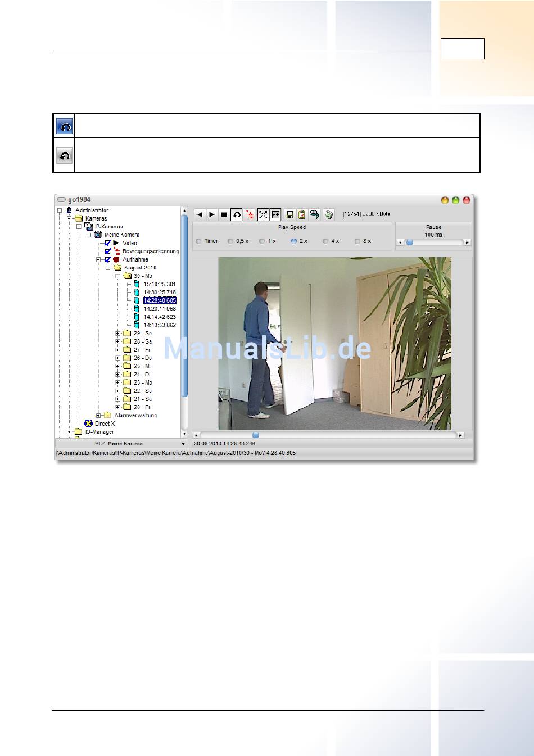
Task: Click film icon beside recording 14:33:25.716
Action: click(x=137, y=292)
